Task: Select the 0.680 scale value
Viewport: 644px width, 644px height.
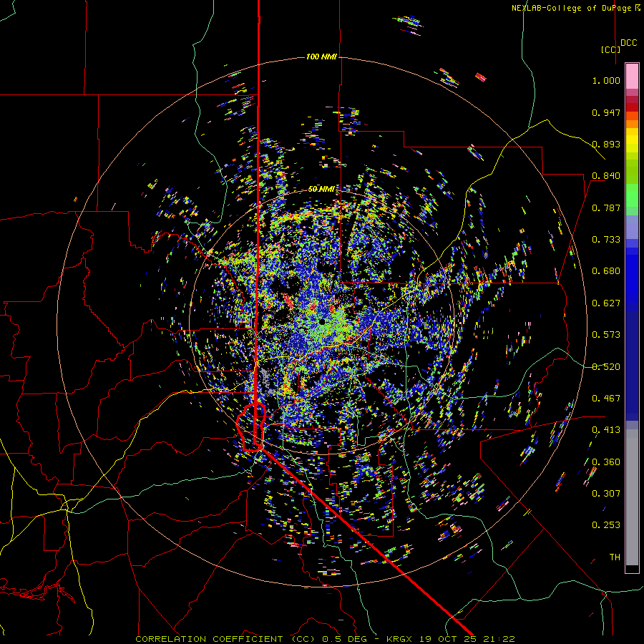Action: tap(606, 271)
